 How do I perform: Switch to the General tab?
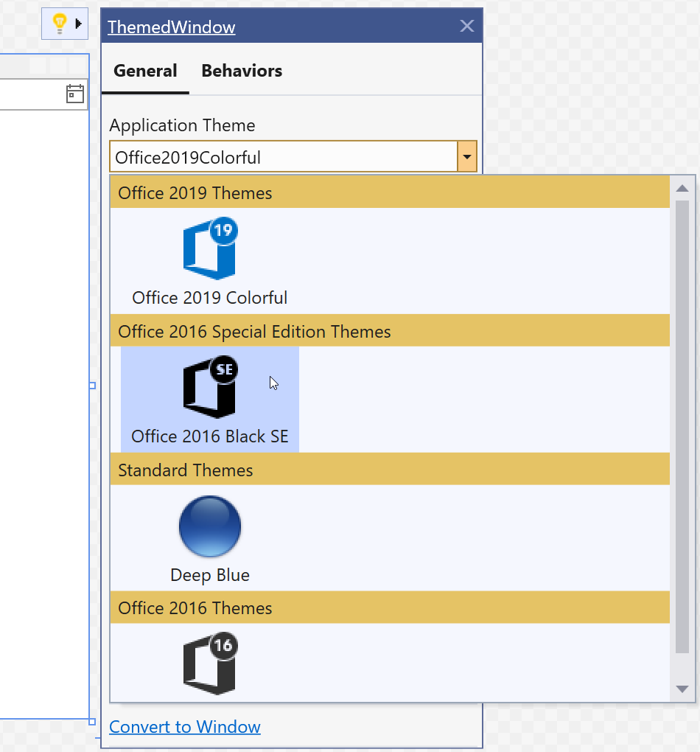tap(145, 71)
